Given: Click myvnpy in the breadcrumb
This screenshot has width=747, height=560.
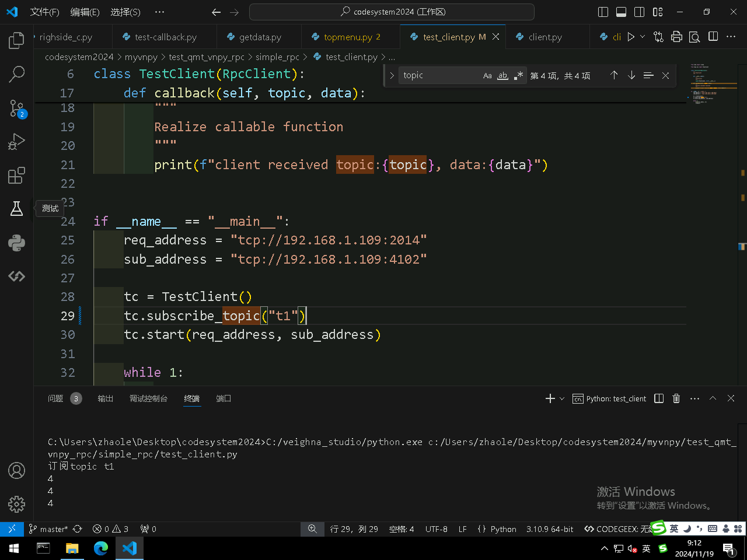Looking at the screenshot, I should tap(141, 57).
